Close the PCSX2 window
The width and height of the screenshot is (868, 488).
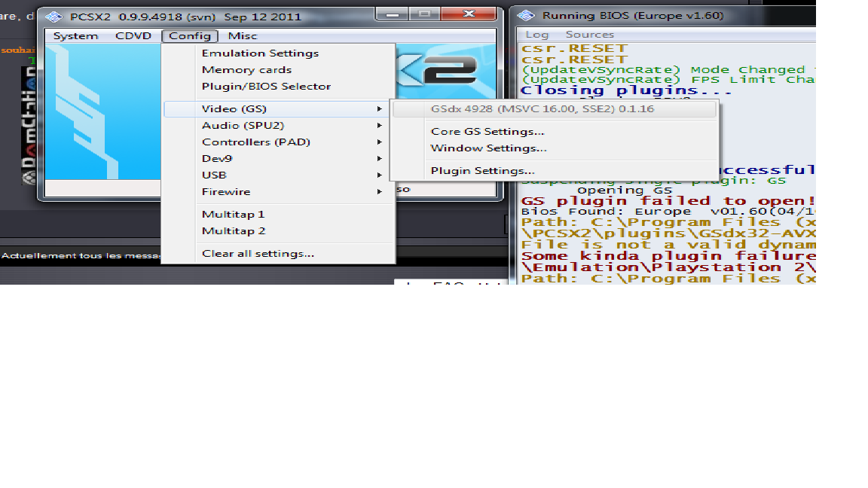click(x=469, y=14)
